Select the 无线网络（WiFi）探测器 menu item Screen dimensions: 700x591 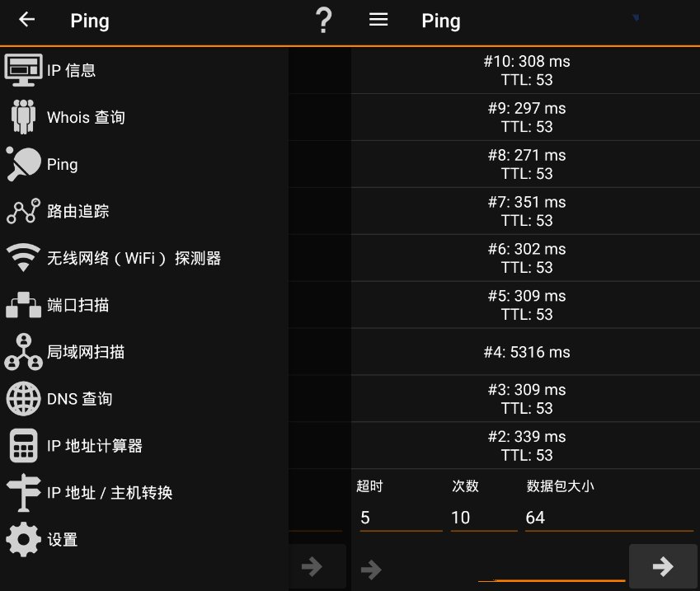click(x=134, y=258)
